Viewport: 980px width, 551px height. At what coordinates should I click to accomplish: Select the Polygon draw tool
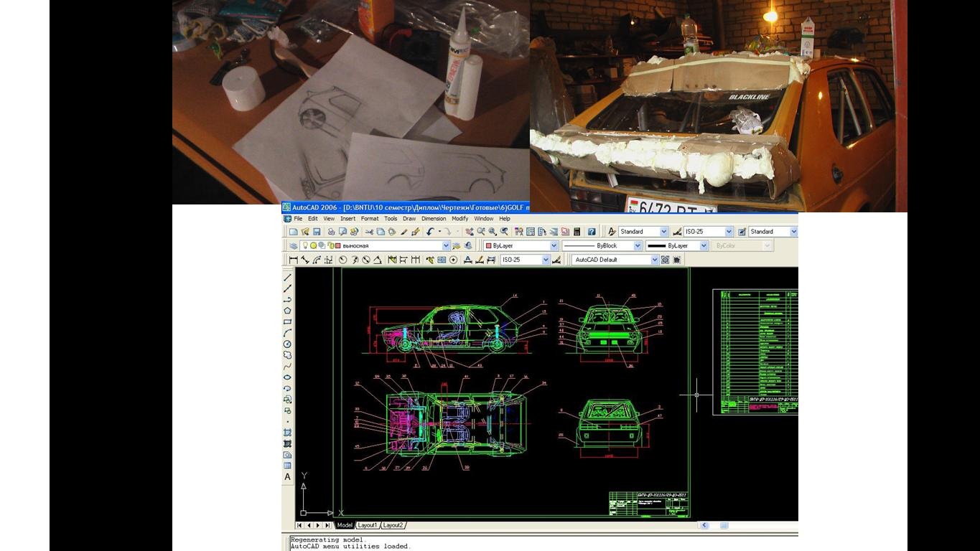pyautogui.click(x=288, y=311)
